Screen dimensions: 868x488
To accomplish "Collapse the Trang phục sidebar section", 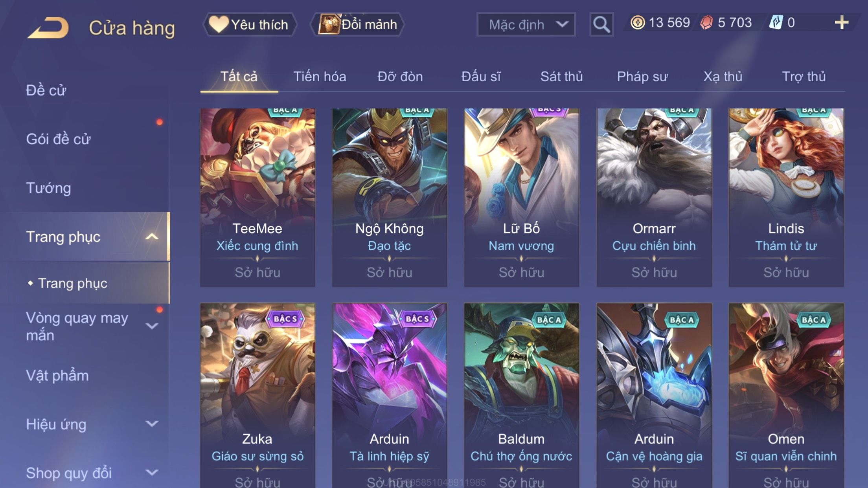I will [152, 237].
